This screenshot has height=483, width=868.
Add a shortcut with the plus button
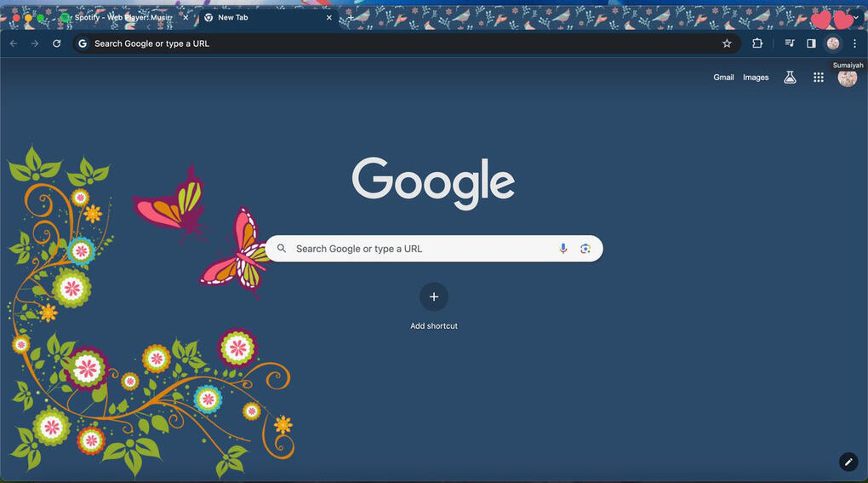434,297
